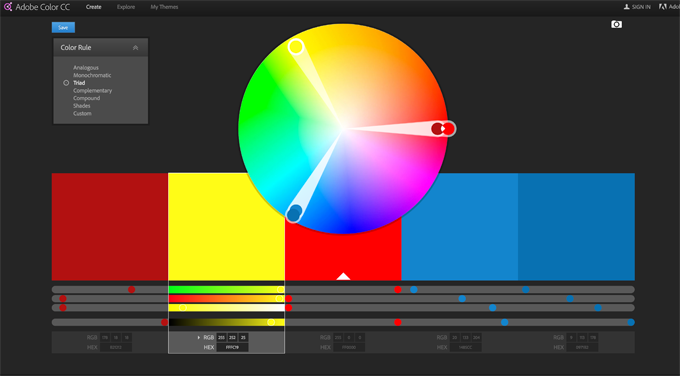The height and width of the screenshot is (376, 680).
Task: Choose the Complementary color rule
Action: click(92, 91)
